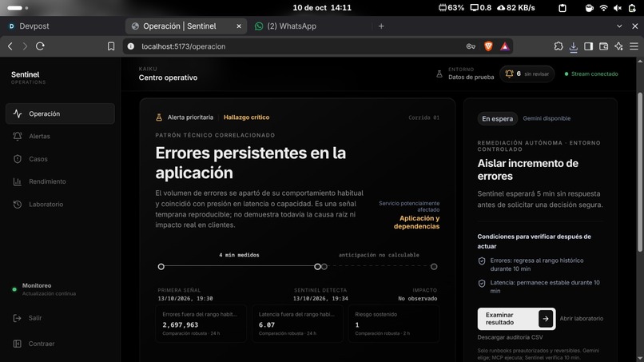The height and width of the screenshot is (362, 644).
Task: Click the password key icon in address bar
Action: click(x=471, y=46)
